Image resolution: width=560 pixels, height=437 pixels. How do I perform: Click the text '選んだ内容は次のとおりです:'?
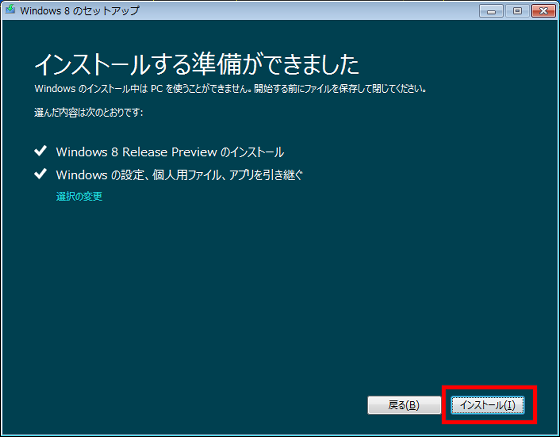pyautogui.click(x=89, y=113)
